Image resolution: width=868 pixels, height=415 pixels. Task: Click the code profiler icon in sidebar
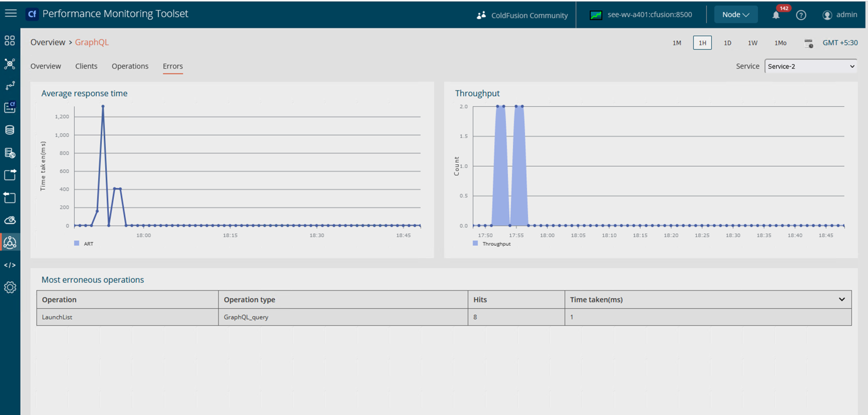coord(9,265)
